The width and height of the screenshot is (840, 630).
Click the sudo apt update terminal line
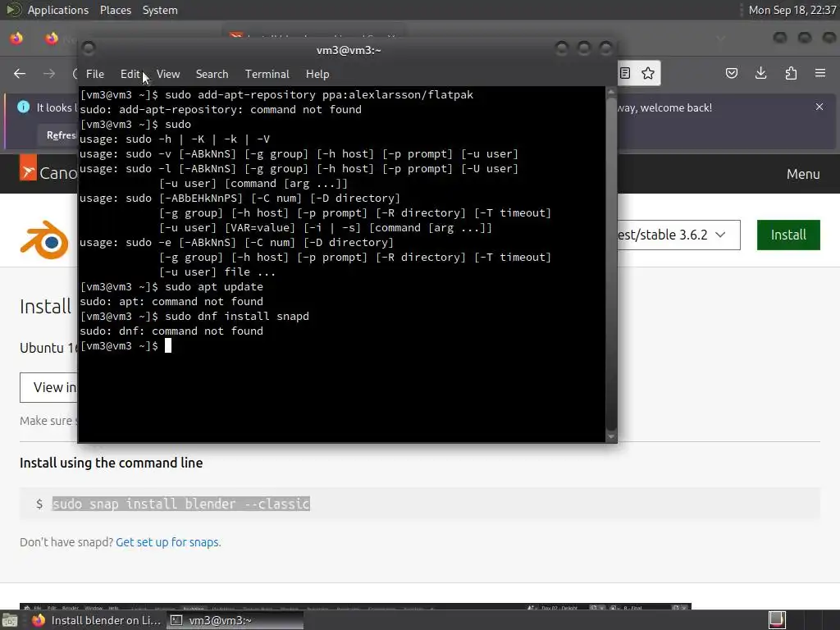tap(171, 286)
